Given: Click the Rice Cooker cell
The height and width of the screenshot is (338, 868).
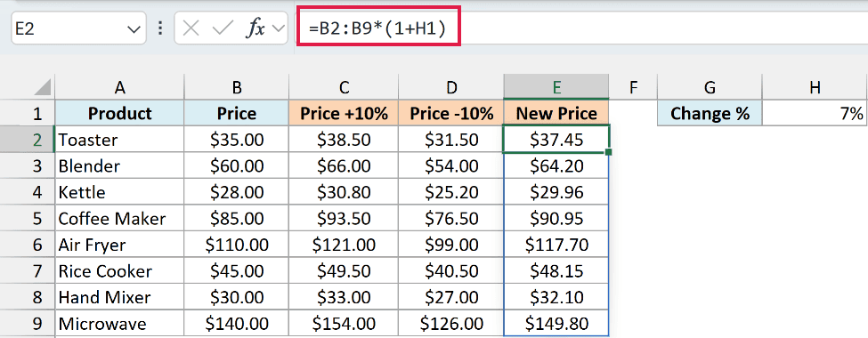Looking at the screenshot, I should point(119,271).
